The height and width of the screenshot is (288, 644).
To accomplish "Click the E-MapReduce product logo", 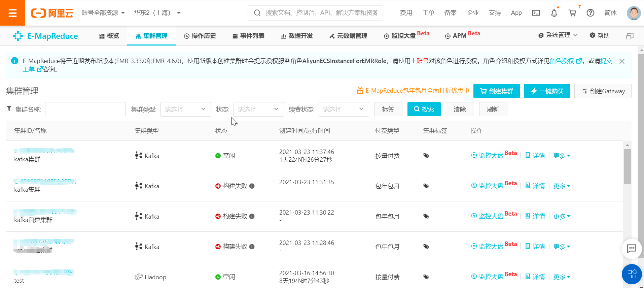I will (x=45, y=36).
